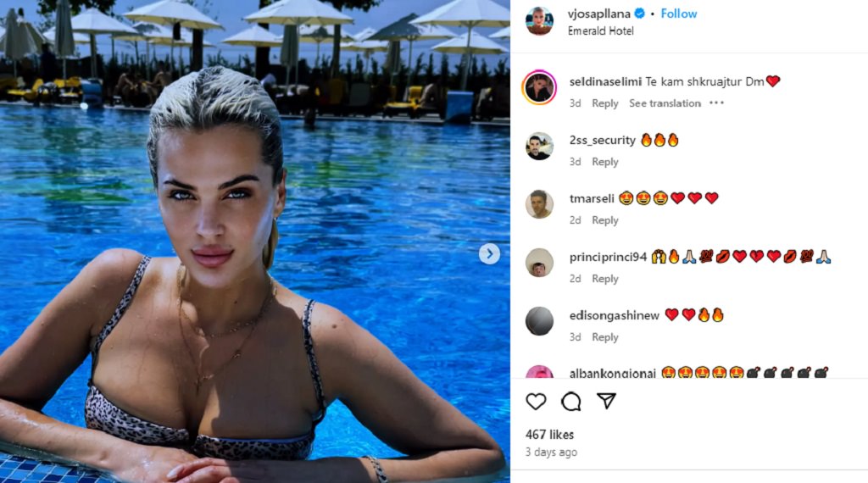Image resolution: width=868 pixels, height=483 pixels.
Task: Open tmarseli's profile avatar
Action: click(x=539, y=204)
